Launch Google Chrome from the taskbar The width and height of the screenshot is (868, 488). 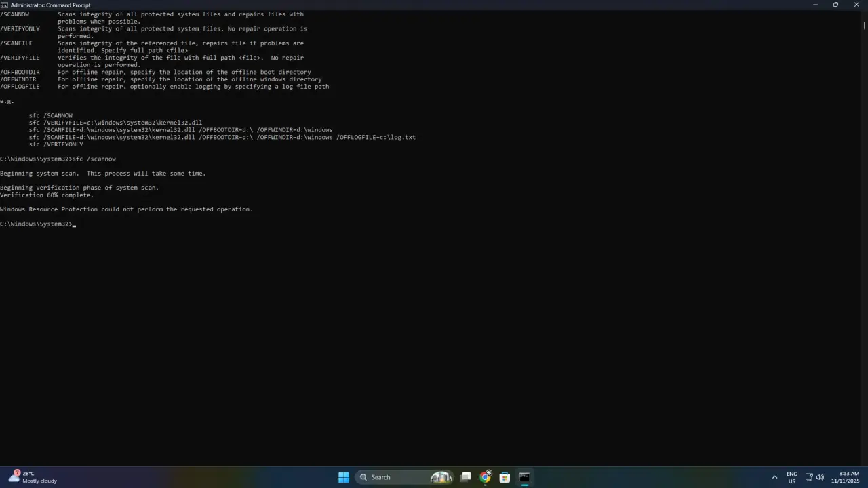pyautogui.click(x=486, y=477)
